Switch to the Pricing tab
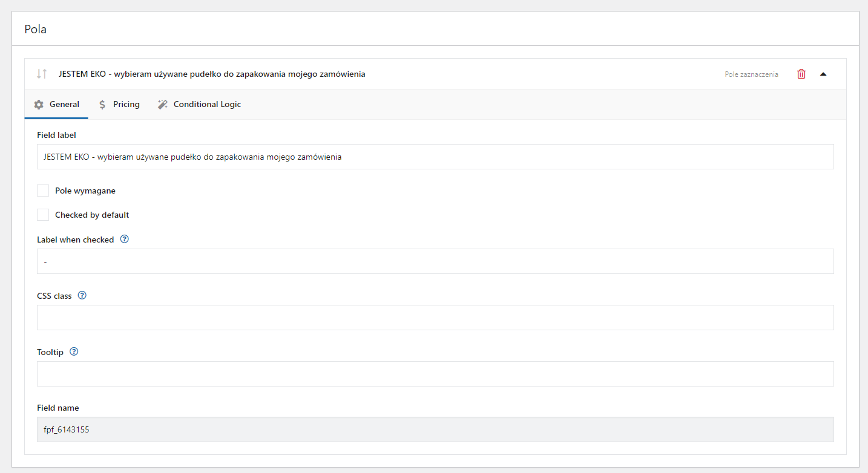 (x=119, y=105)
